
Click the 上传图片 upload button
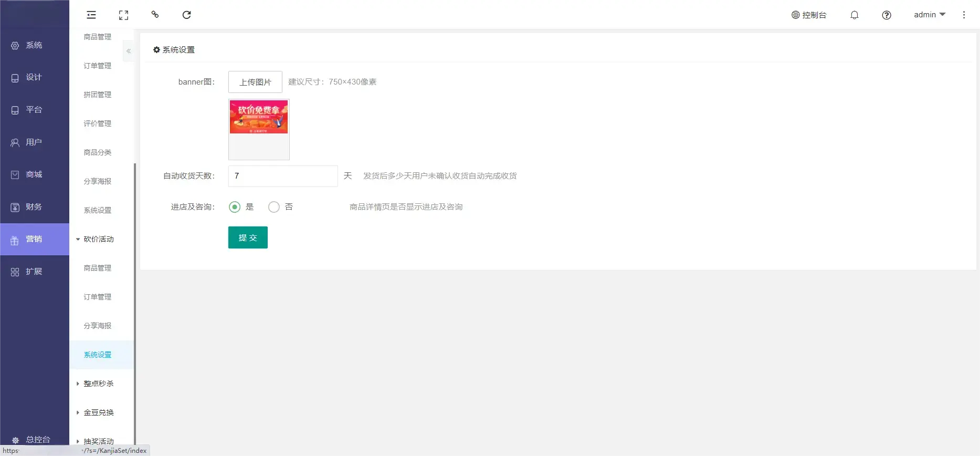[255, 82]
